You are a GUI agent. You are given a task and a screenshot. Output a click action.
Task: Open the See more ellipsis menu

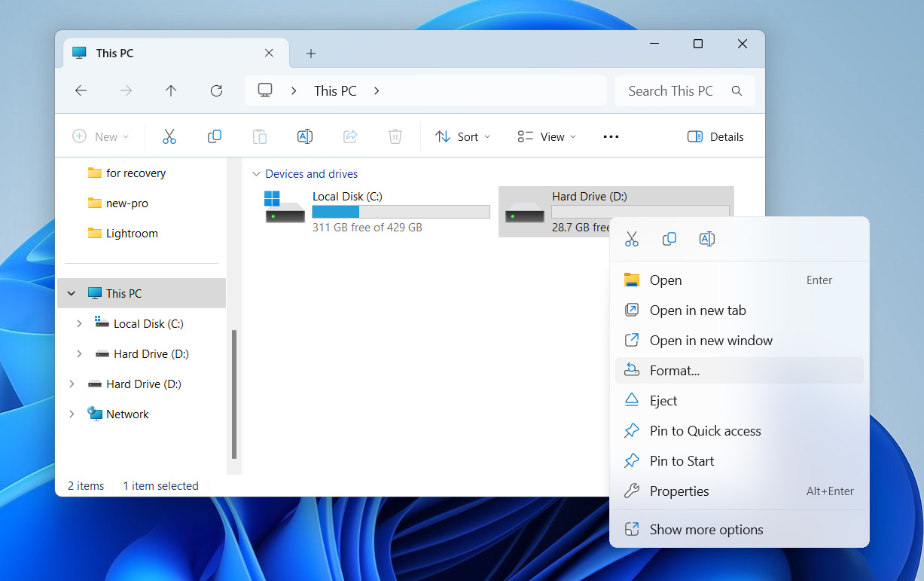611,136
